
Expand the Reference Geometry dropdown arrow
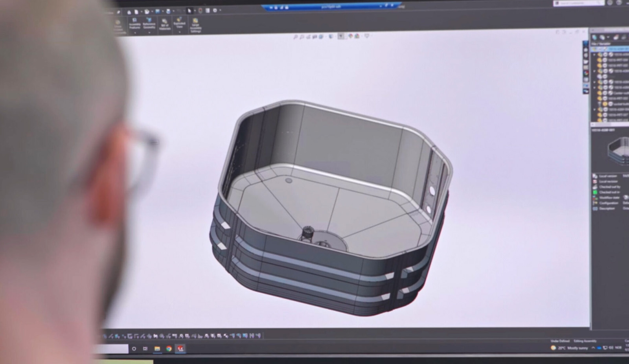click(149, 33)
